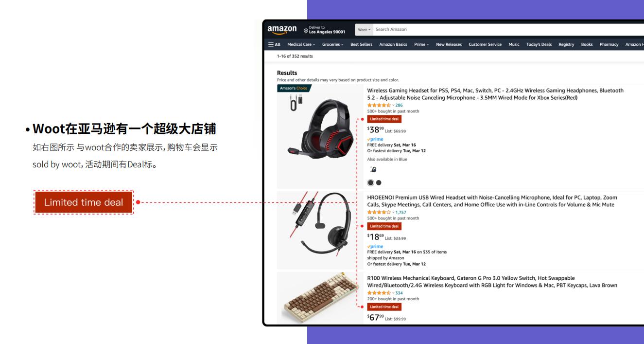Click the Amazon's Choice badge
This screenshot has width=644, height=344.
click(x=294, y=88)
